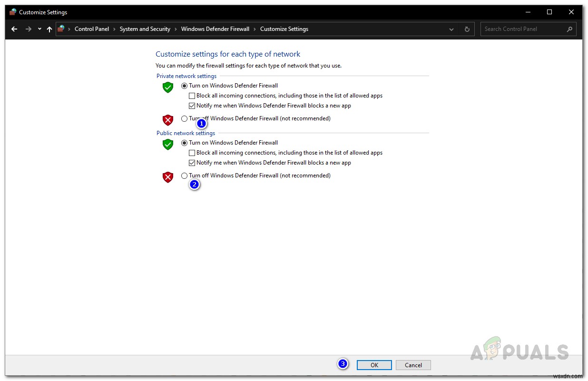Click the firewall icon in the address bar
This screenshot has height=381, width=588.
61,29
